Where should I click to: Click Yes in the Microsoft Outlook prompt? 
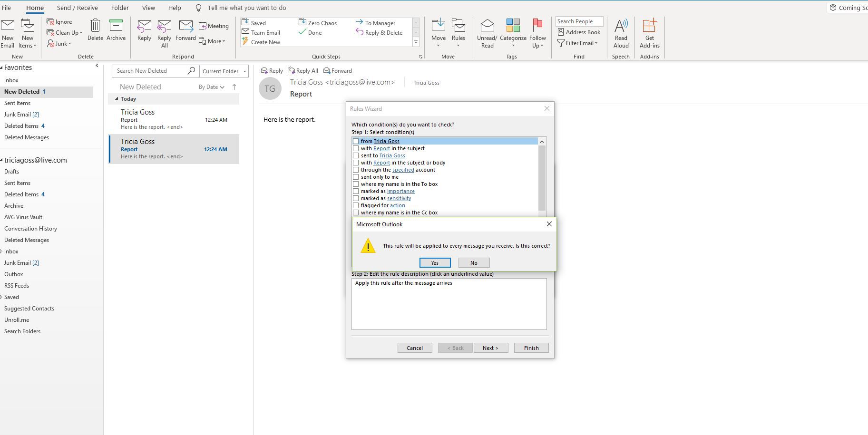pos(435,263)
